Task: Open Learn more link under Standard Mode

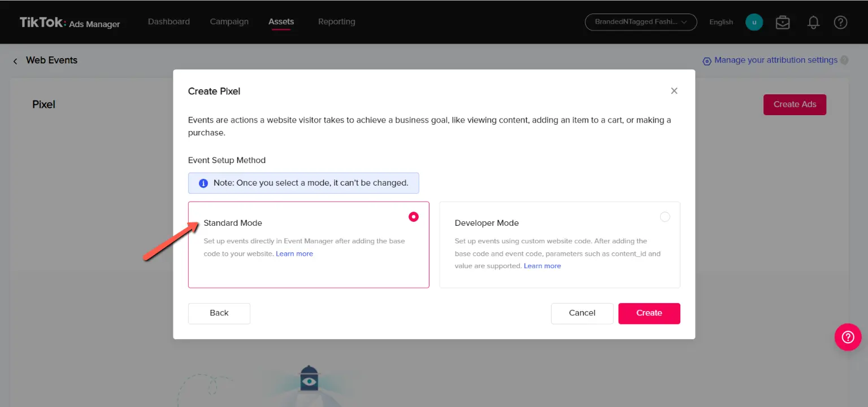Action: click(x=294, y=254)
